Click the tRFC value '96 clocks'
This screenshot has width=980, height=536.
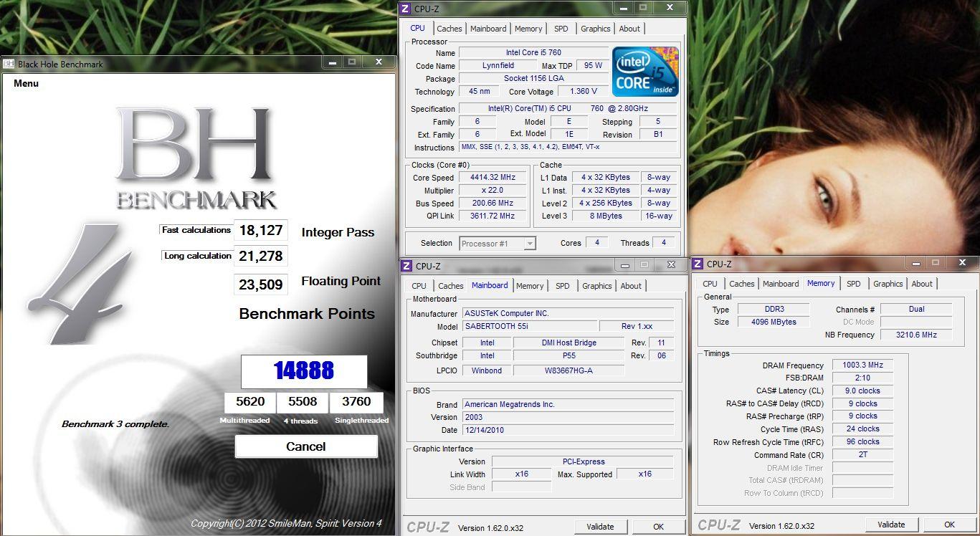coord(863,442)
